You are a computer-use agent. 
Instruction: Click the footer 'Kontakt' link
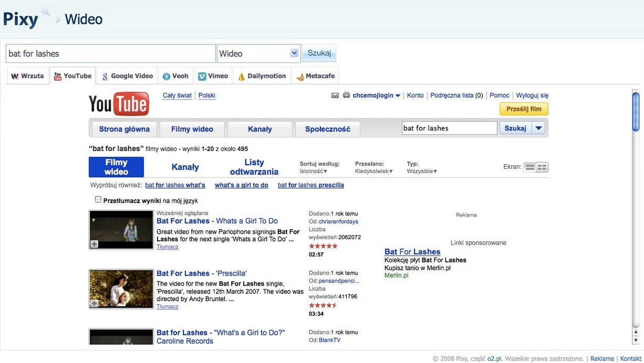pos(631,359)
